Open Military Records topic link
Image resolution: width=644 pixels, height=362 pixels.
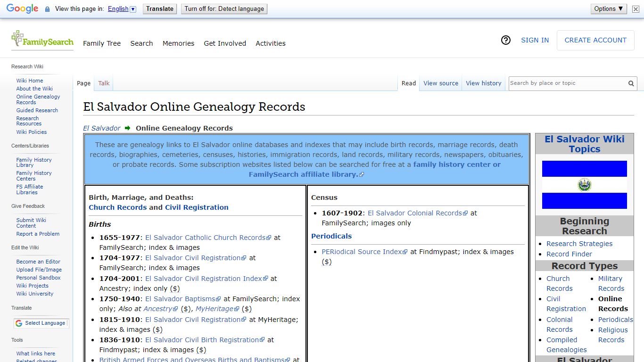pyautogui.click(x=611, y=284)
